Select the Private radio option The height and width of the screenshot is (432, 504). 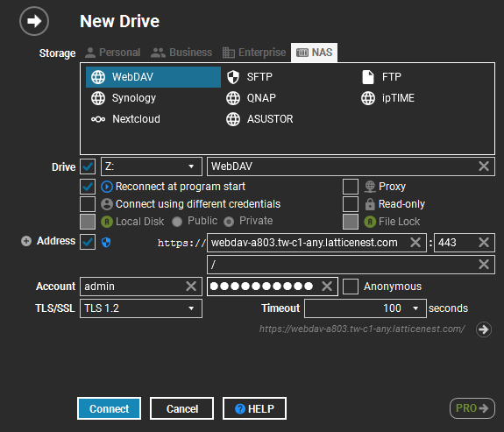click(x=229, y=222)
